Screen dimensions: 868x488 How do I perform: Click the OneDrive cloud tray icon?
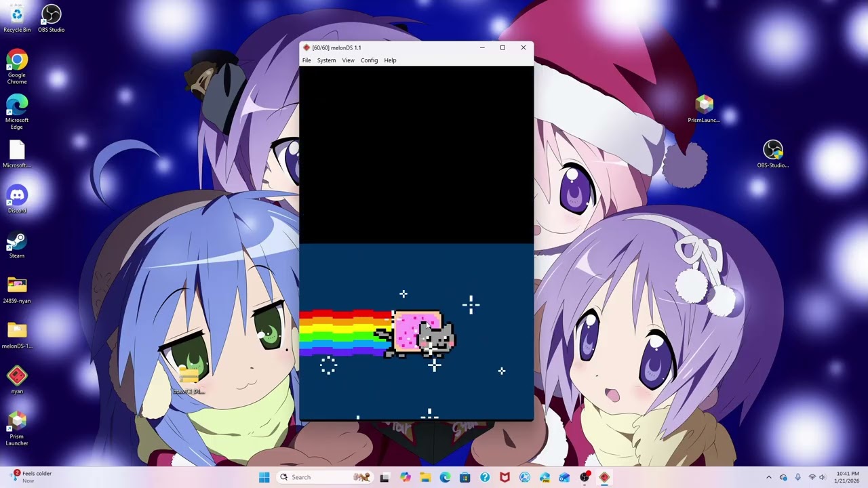pos(783,477)
